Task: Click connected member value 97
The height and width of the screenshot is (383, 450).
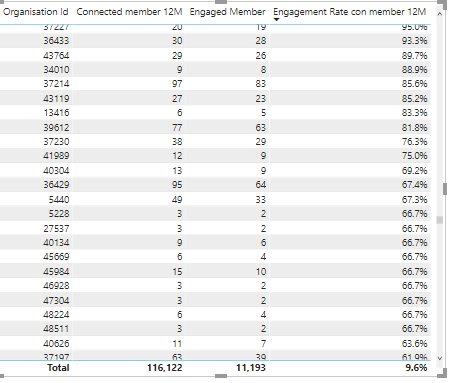Action: pos(177,84)
